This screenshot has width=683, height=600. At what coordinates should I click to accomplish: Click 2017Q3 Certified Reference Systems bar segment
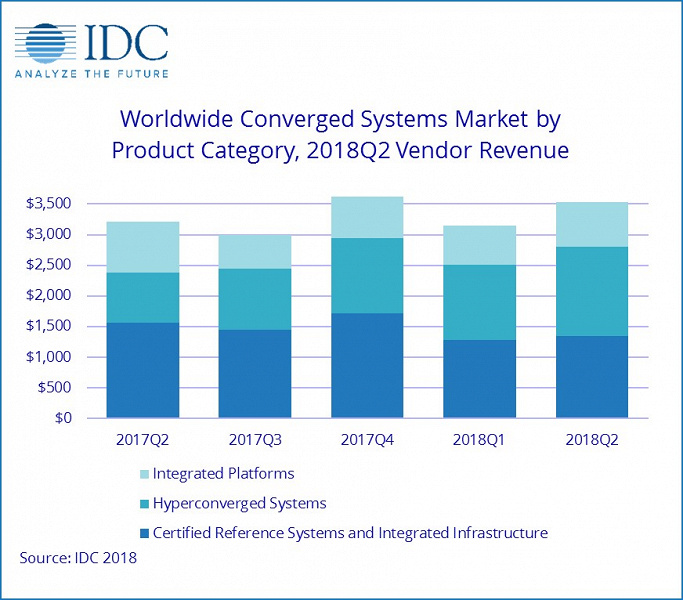point(255,374)
